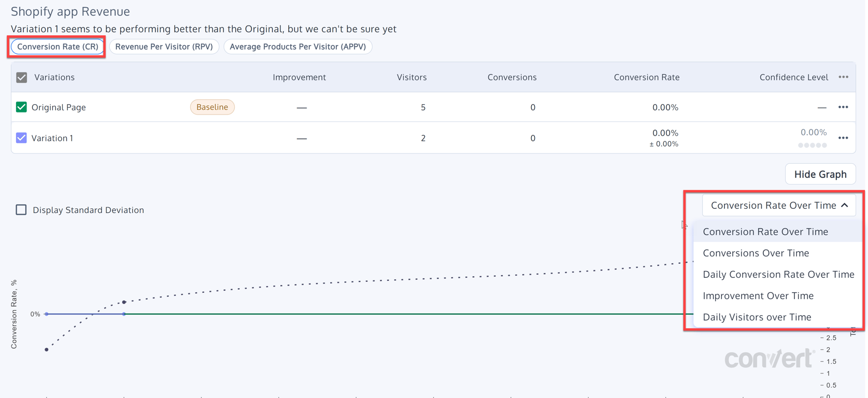Select Daily Visitors over Time from list
Viewport: 868px width, 398px height.
point(757,317)
